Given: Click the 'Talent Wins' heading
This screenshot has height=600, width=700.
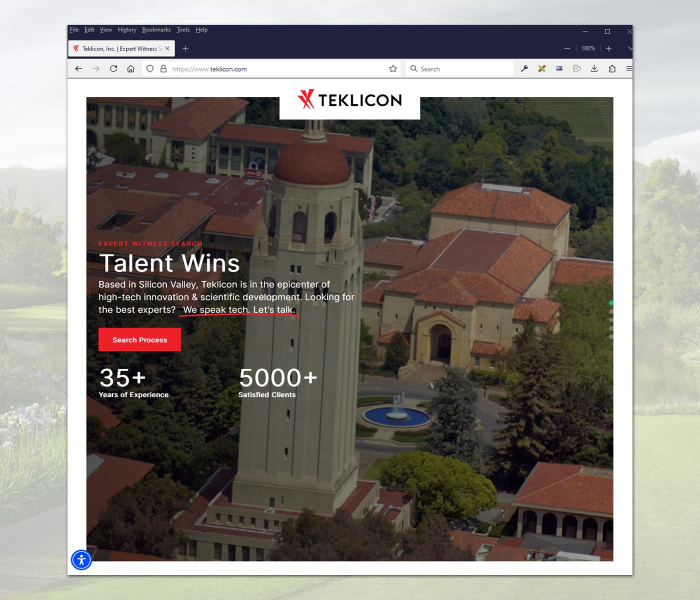Looking at the screenshot, I should coord(169,263).
